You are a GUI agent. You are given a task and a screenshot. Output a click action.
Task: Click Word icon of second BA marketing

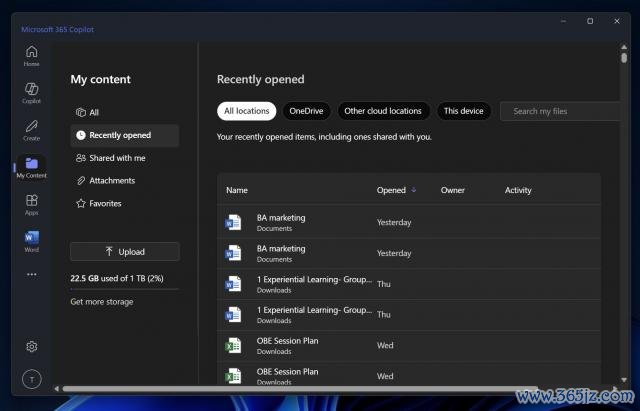click(x=233, y=253)
